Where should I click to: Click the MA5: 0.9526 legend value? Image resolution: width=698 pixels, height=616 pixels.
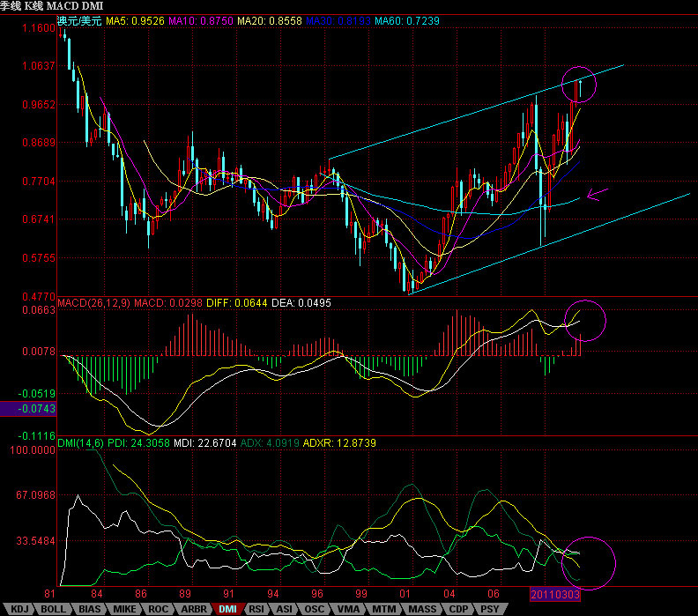135,21
